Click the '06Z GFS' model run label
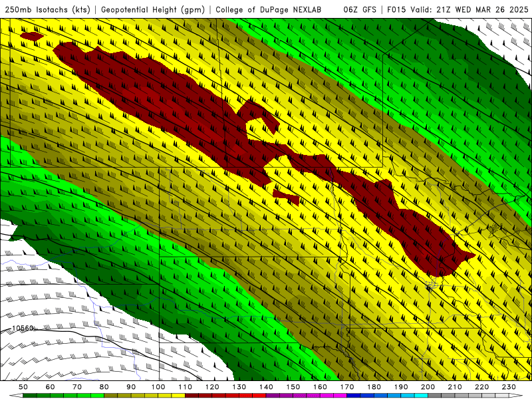The height and width of the screenshot is (399, 532). pyautogui.click(x=360, y=9)
